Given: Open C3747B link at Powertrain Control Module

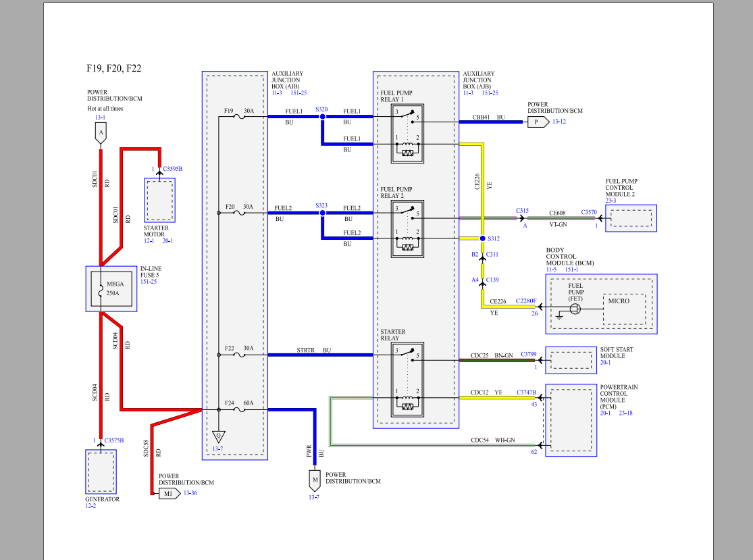Looking at the screenshot, I should (525, 392).
